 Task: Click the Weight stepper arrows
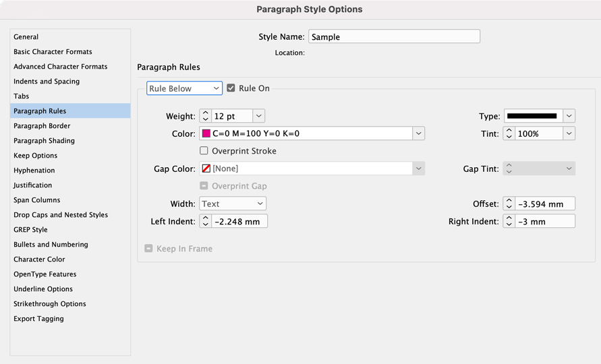(206, 116)
